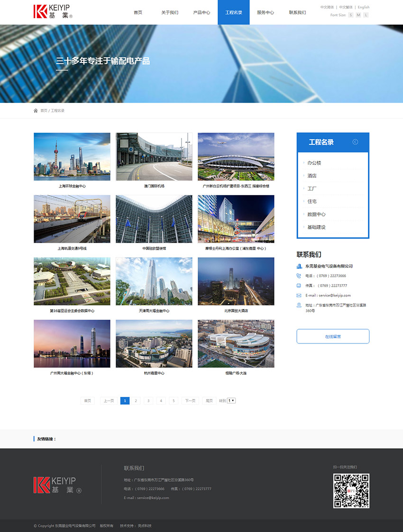The height and width of the screenshot is (532, 403).
Task: Click the phone icon in contact sidebar
Action: (299, 276)
